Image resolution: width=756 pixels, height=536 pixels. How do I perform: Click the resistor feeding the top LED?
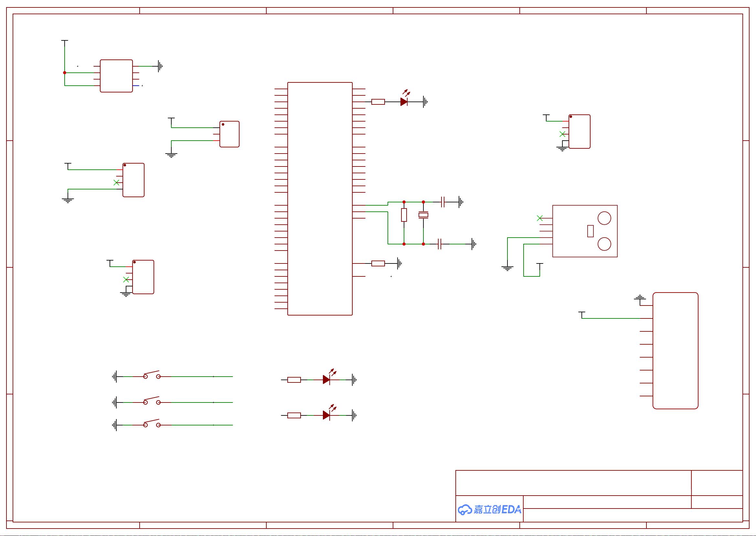click(x=378, y=102)
